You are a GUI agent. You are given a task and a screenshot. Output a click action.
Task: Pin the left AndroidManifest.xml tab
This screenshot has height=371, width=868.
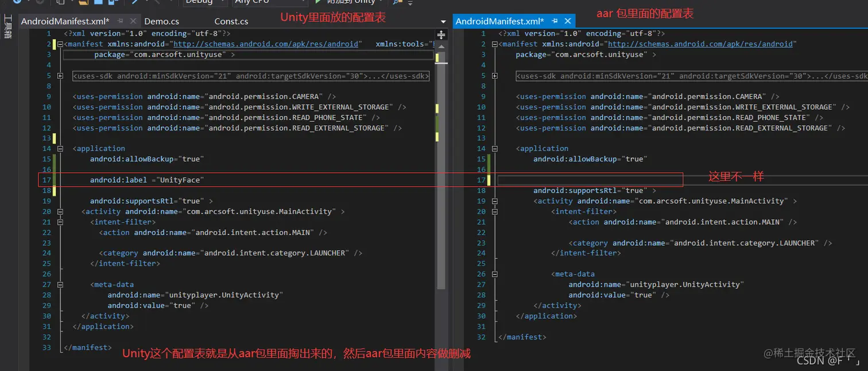click(x=121, y=21)
